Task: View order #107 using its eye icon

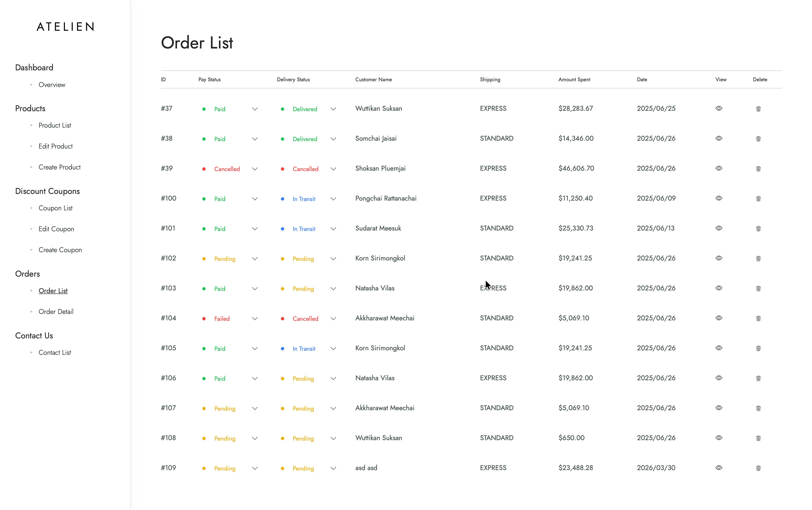Action: click(x=719, y=408)
